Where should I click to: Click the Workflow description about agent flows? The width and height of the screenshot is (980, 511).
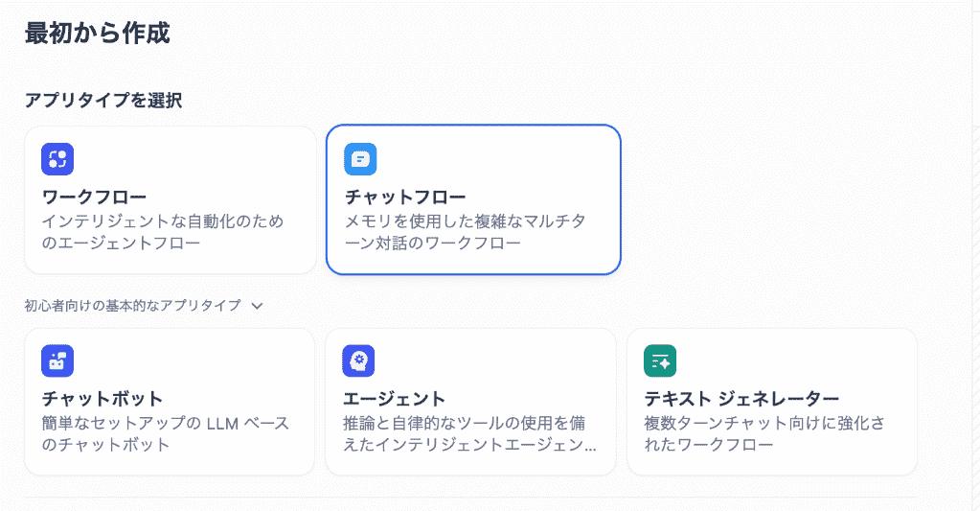163,232
